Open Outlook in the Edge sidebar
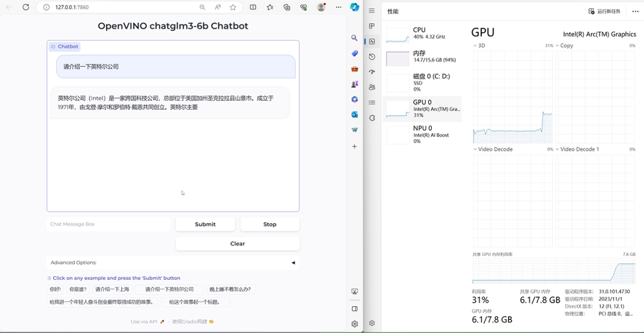This screenshot has height=333, width=644. point(354,115)
